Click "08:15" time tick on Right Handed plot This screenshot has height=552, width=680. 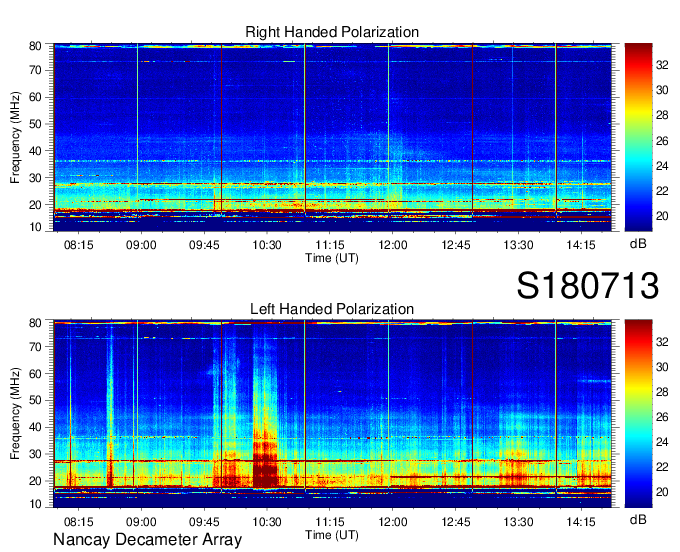tap(78, 245)
